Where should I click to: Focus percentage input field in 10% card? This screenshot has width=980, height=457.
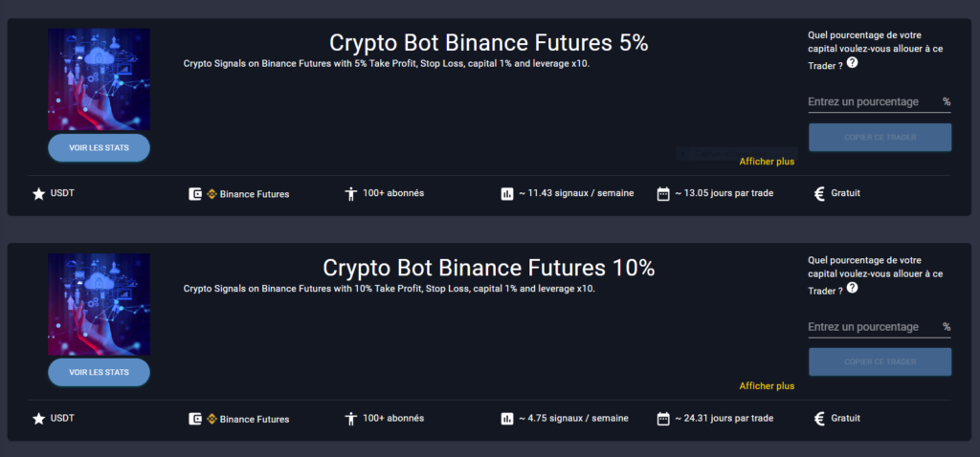(871, 327)
